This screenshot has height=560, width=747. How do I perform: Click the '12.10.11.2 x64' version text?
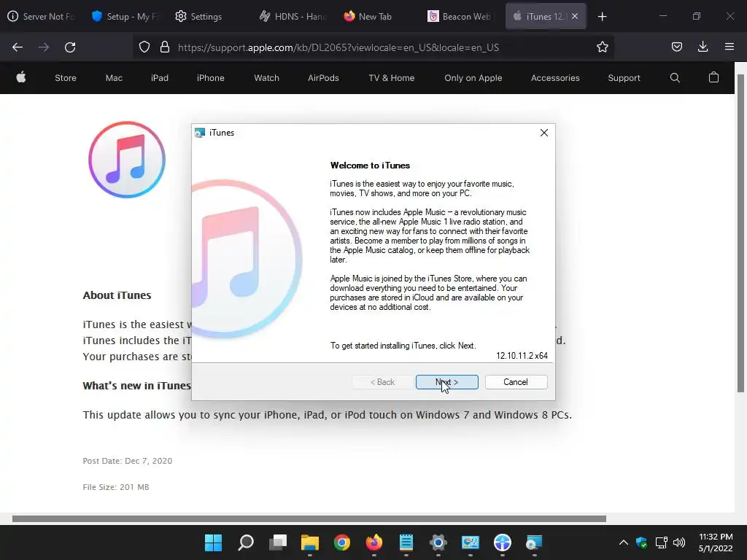pyautogui.click(x=522, y=356)
